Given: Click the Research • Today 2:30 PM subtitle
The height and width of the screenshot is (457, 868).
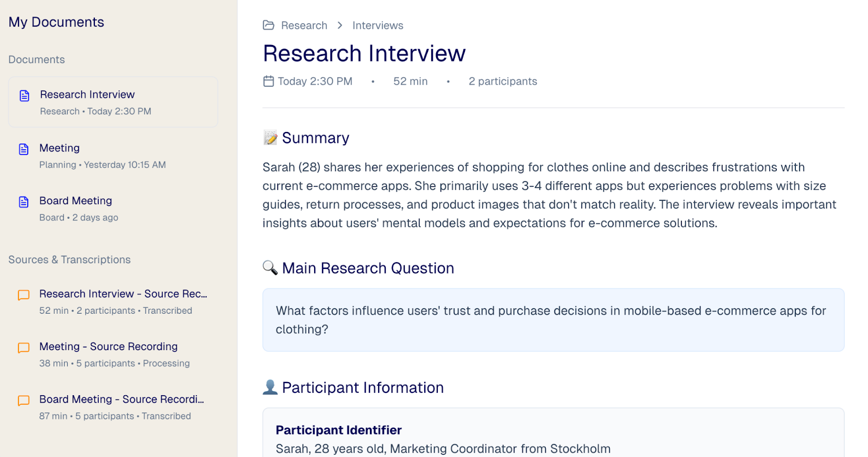Looking at the screenshot, I should coord(95,111).
